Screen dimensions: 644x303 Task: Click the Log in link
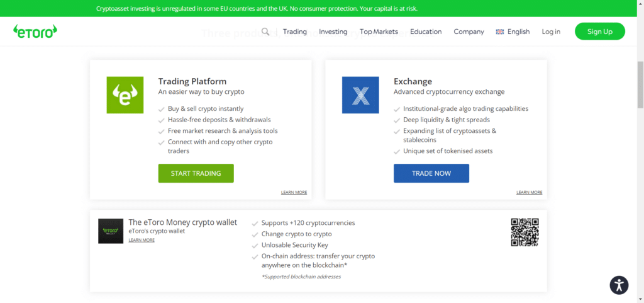(x=551, y=31)
